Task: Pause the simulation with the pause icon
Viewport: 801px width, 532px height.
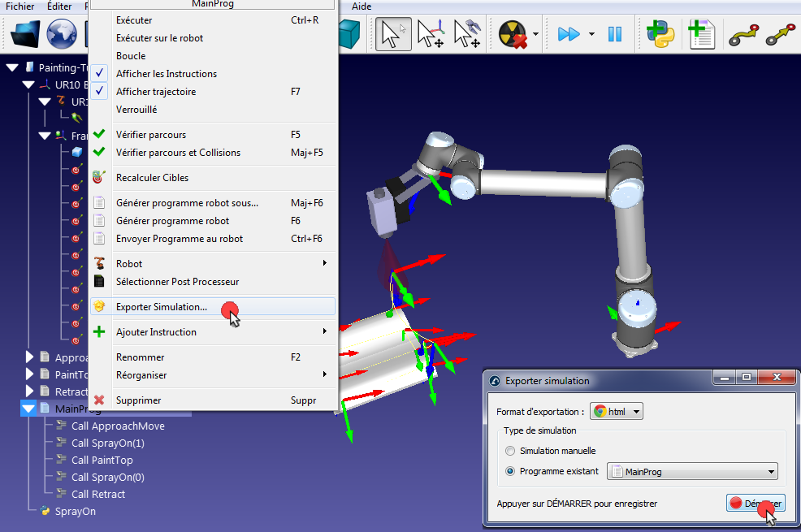Action: pyautogui.click(x=614, y=34)
